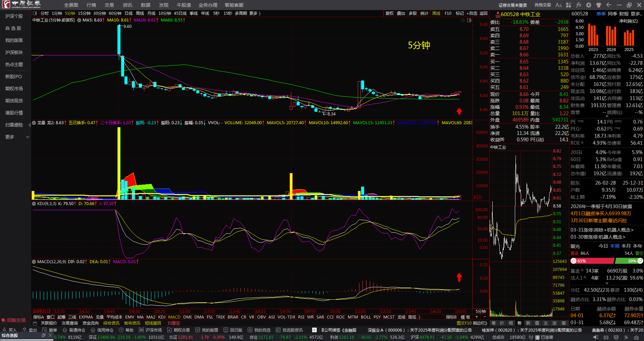The width and height of the screenshot is (644, 341).
Task: Open the skin/theme shirt icon
Action: tap(599, 5)
